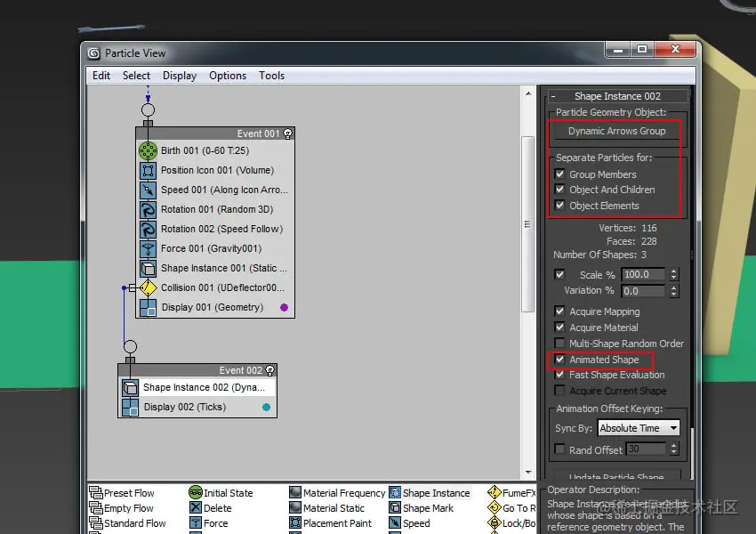This screenshot has width=756, height=534.
Task: Toggle the Fast Shape Evaluation checkbox
Action: [559, 375]
